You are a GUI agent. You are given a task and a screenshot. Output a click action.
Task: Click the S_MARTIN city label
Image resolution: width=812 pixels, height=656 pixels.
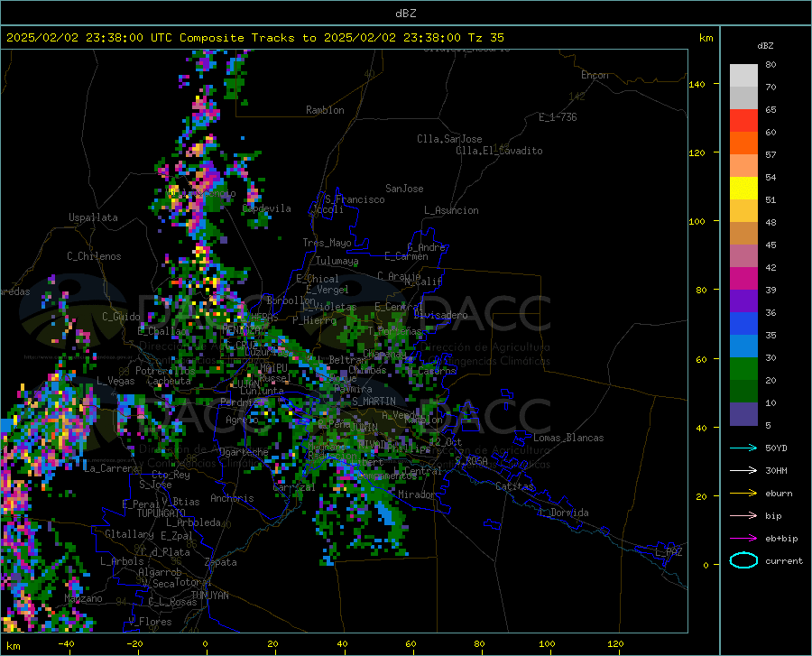[x=374, y=402]
